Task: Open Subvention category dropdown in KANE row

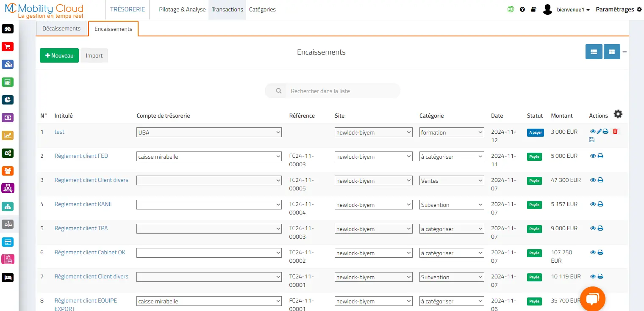Action: click(452, 205)
